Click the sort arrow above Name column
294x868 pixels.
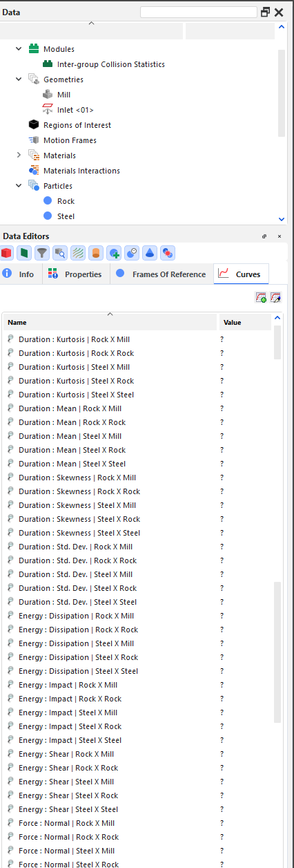(109, 314)
